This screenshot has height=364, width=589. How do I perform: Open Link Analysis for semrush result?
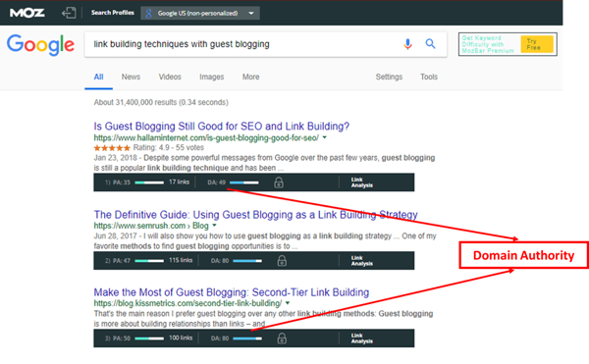(361, 261)
